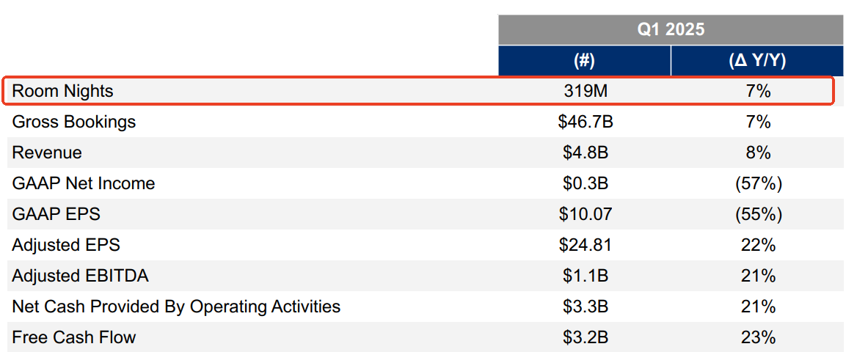
Task: Select the 319M room nights value
Action: (585, 91)
